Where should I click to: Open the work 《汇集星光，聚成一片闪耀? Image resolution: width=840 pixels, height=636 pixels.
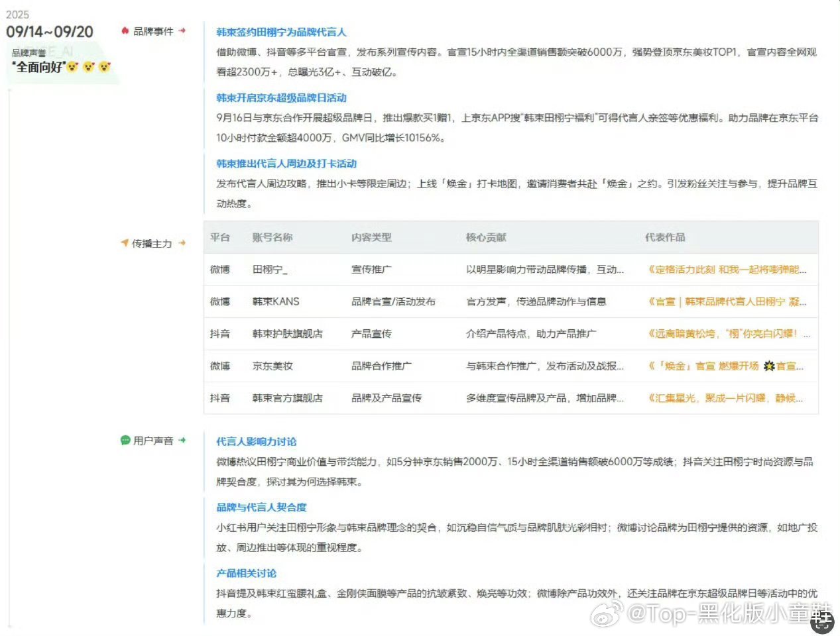[x=725, y=398]
